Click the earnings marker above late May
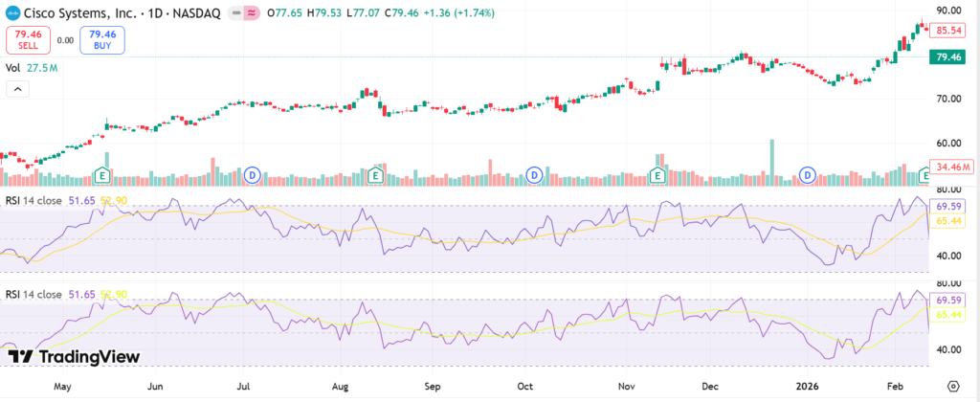Screen dimensions: 980x402 103,174
